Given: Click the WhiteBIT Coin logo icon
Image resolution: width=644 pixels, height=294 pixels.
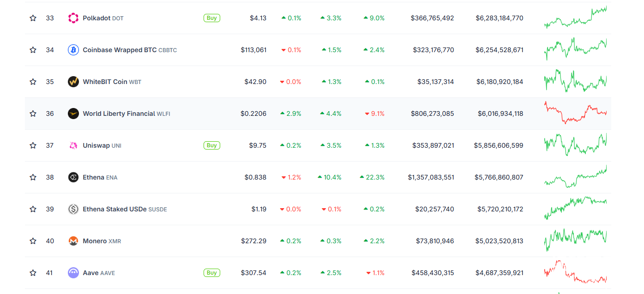Looking at the screenshot, I should pos(73,82).
